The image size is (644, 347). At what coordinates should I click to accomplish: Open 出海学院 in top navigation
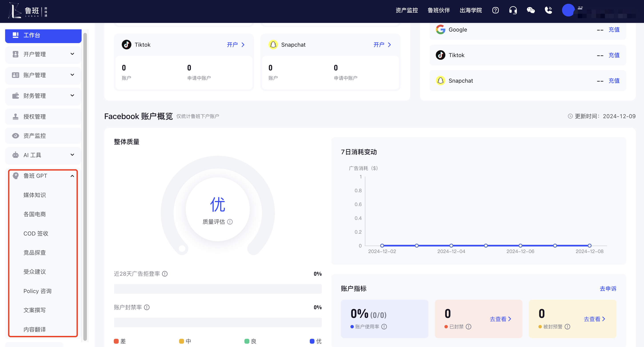[471, 10]
